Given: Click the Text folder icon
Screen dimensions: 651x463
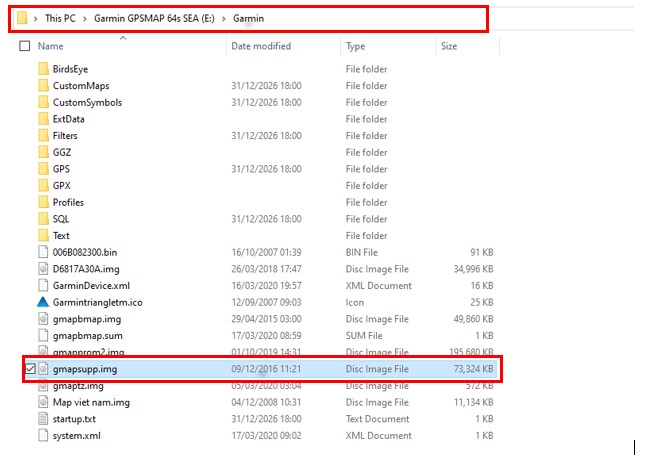Looking at the screenshot, I should point(43,235).
